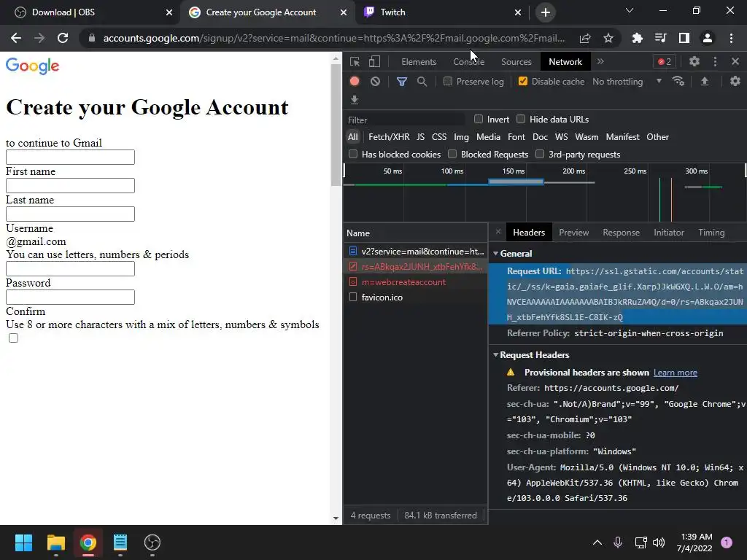This screenshot has width=747, height=560.
Task: Open the network search magnifier
Action: click(422, 82)
